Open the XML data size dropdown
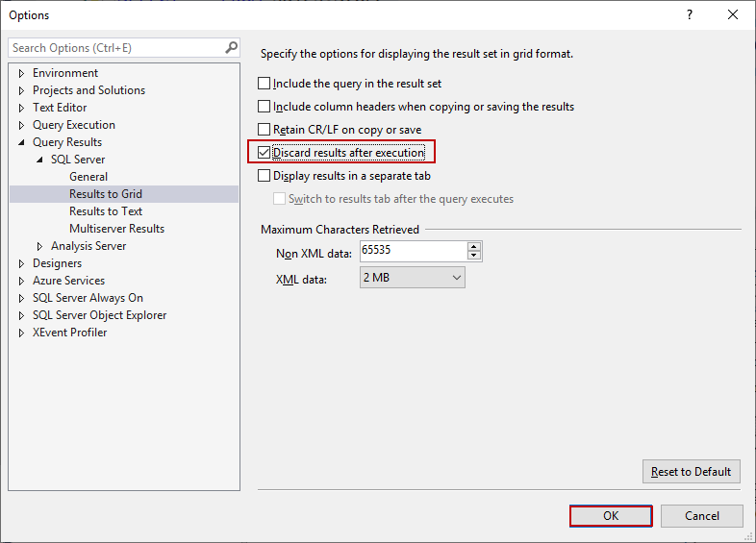The image size is (756, 543). click(413, 278)
